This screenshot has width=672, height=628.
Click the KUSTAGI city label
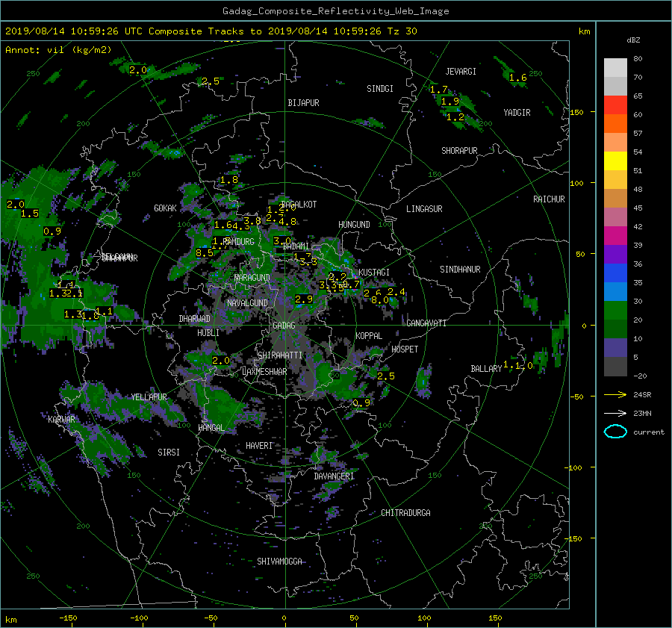tap(374, 273)
